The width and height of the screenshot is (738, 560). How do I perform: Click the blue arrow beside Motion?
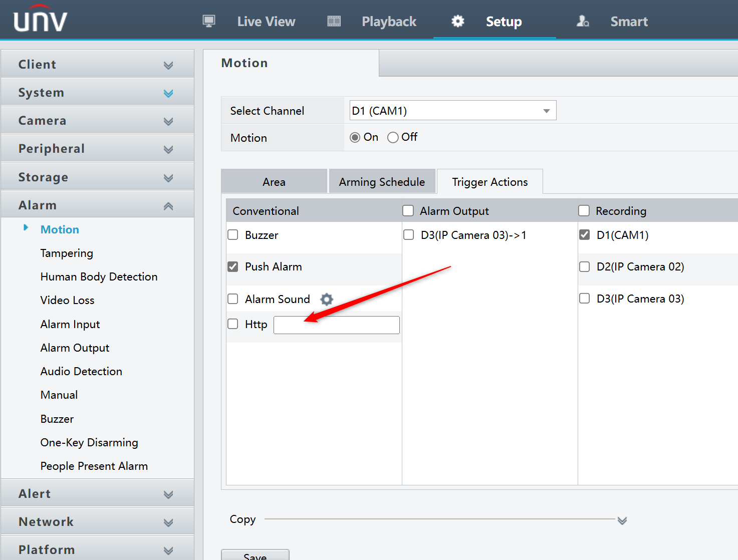pyautogui.click(x=27, y=227)
